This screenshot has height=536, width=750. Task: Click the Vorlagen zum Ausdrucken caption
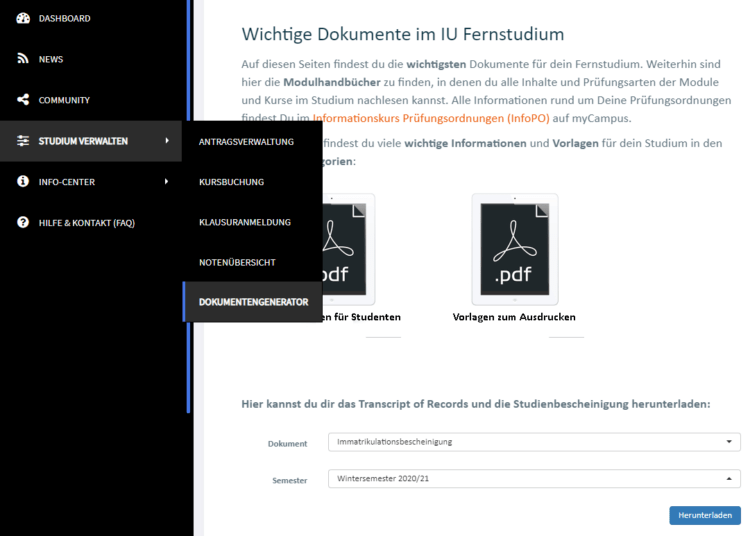click(514, 317)
